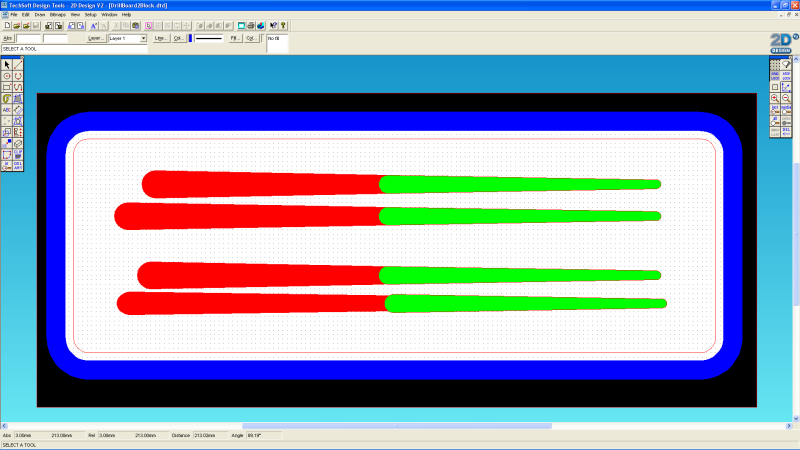Select the Duplicate/Repeat tool with red arrows
Image resolution: width=800 pixels, height=450 pixels.
18,132
